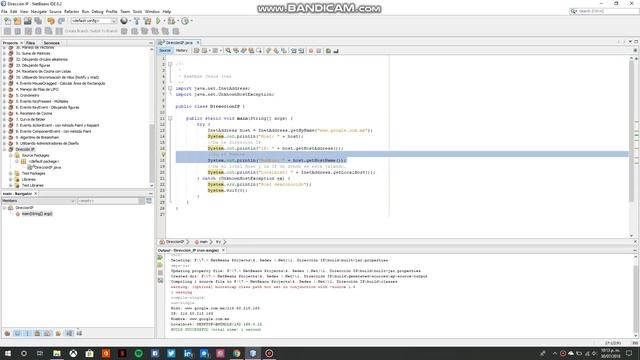Click the Save All toolbar icon

tap(38, 21)
